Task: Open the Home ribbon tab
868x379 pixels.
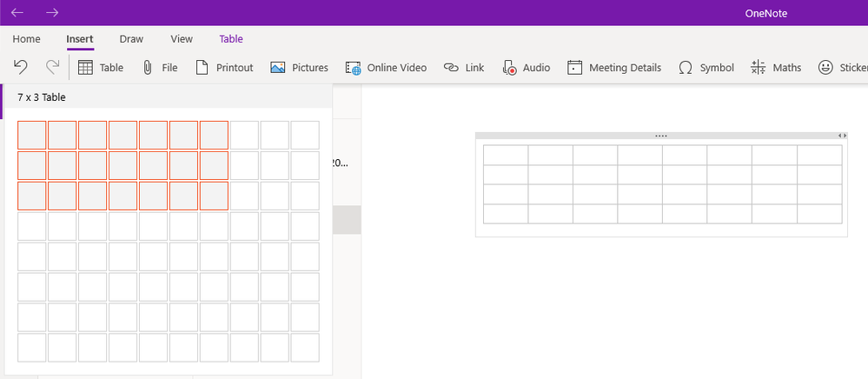Action: [x=26, y=39]
